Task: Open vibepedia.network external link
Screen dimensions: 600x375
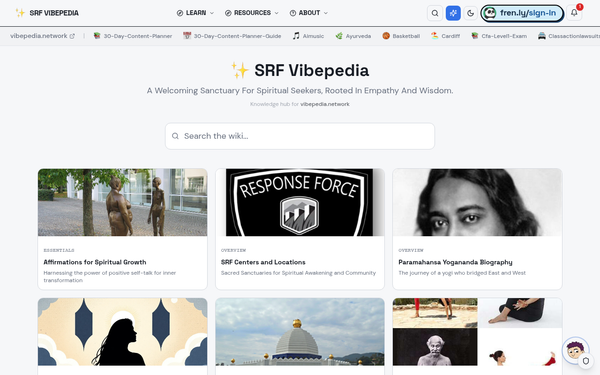Action: 42,36
